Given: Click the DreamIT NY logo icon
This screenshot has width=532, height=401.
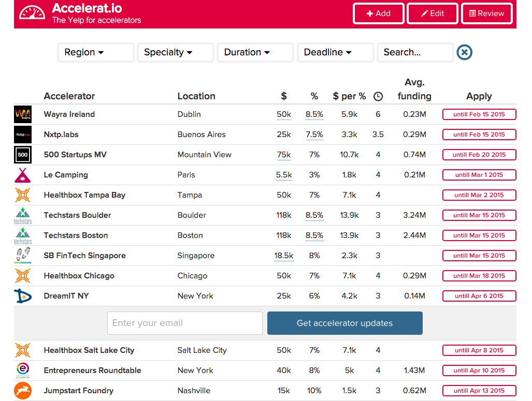Looking at the screenshot, I should coord(23,296).
